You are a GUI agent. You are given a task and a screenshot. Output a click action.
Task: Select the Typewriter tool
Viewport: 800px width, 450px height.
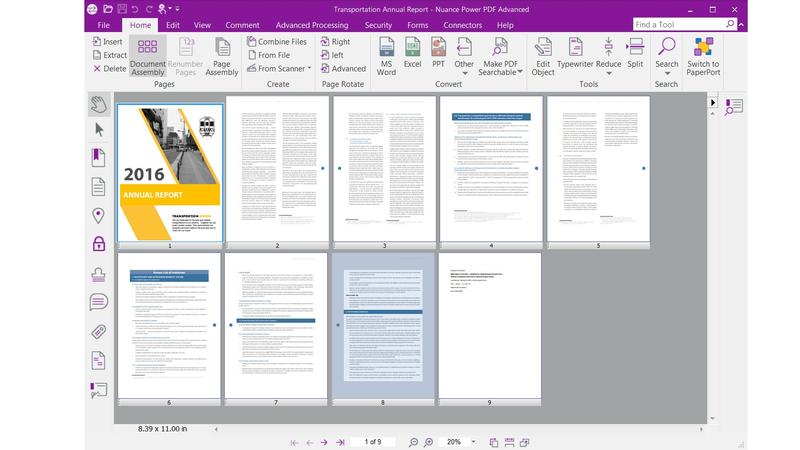tap(575, 53)
